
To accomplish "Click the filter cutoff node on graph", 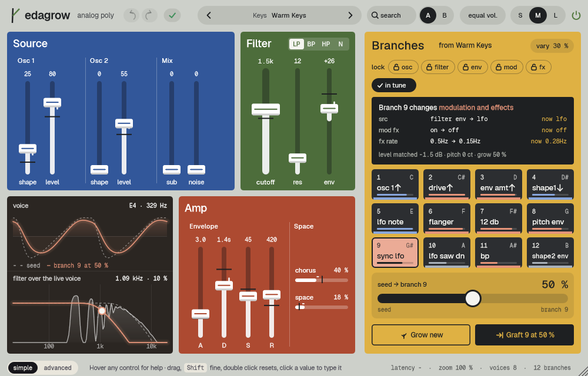I will (x=102, y=311).
